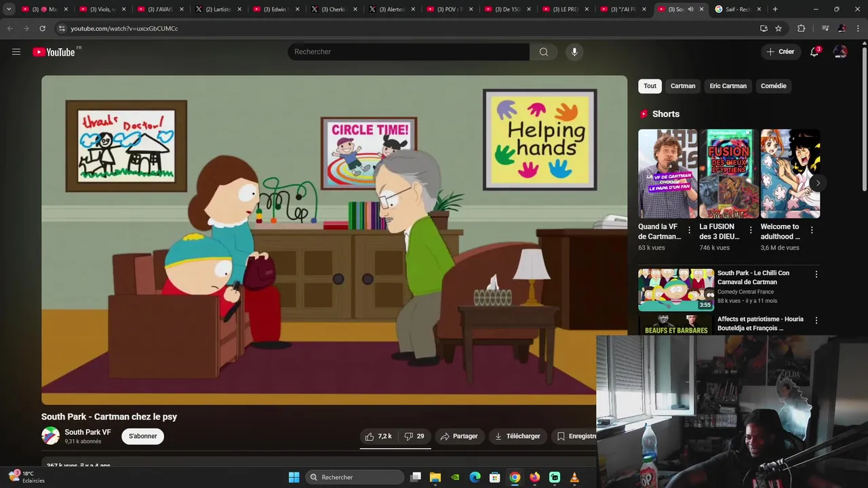Open the weather widget showing 18°C

26,477
